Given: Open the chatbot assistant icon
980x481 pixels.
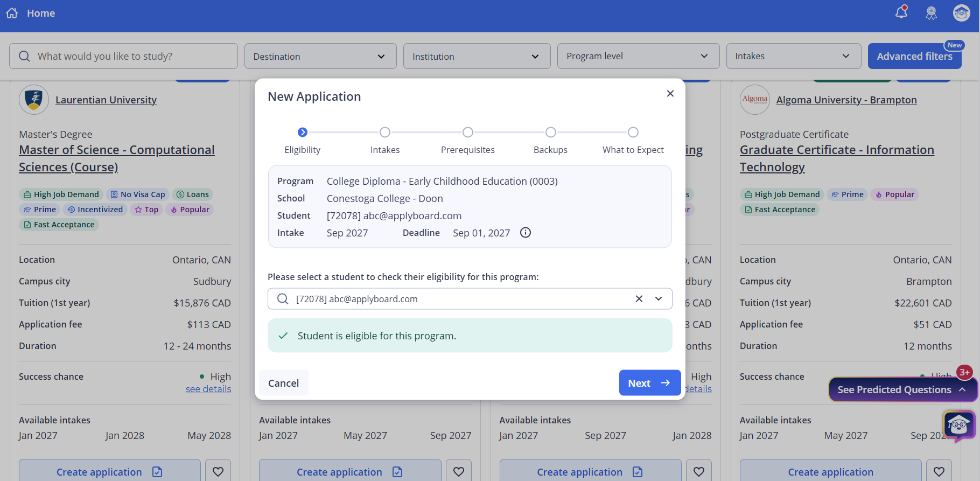Looking at the screenshot, I should point(958,426).
